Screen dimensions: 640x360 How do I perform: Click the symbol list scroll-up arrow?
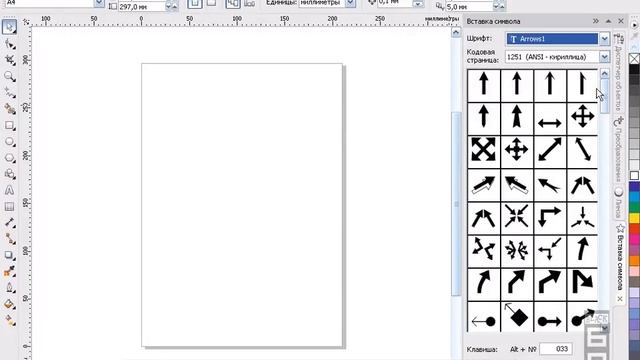click(604, 74)
